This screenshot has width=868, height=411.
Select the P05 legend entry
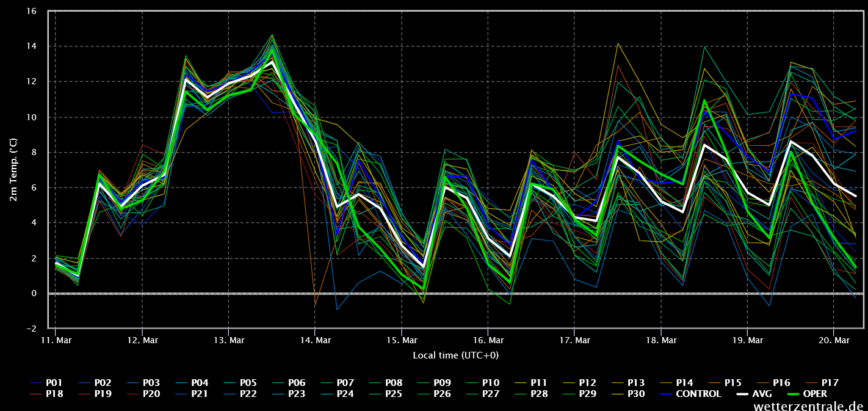tap(247, 382)
